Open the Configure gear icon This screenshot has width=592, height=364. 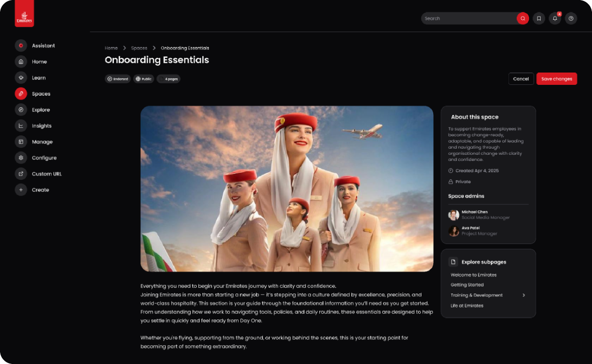click(x=21, y=158)
